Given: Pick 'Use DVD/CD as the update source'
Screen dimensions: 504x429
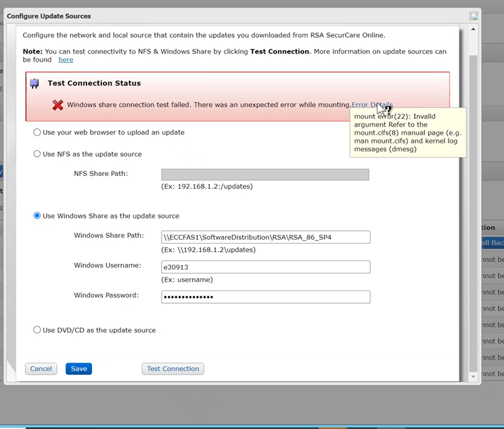Looking at the screenshot, I should coord(37,330).
